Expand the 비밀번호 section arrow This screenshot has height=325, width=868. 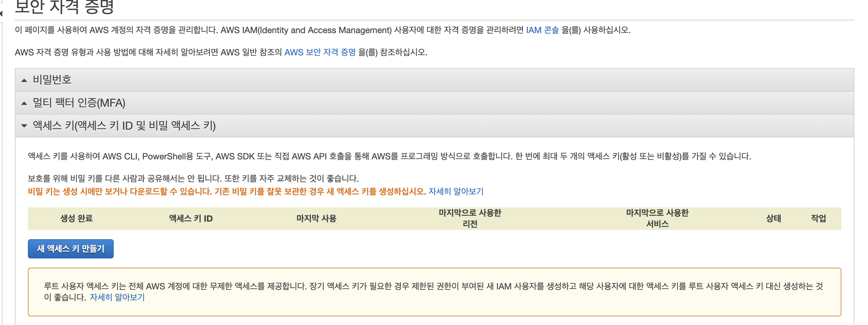(24, 80)
